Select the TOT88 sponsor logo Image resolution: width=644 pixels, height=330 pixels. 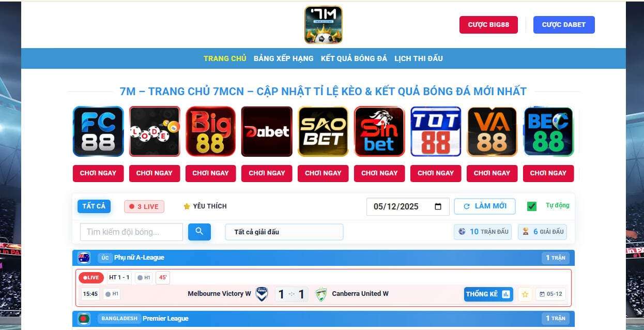436,131
